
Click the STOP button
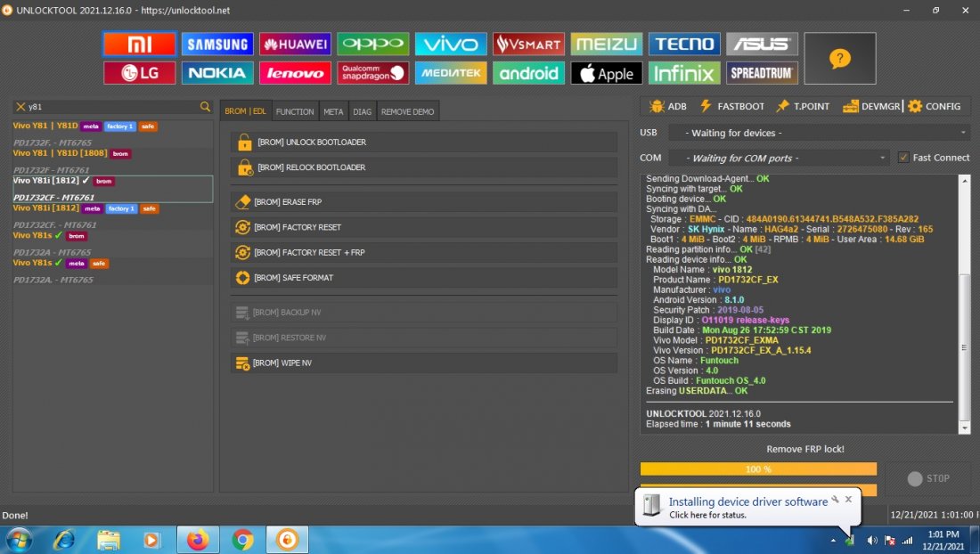click(928, 478)
